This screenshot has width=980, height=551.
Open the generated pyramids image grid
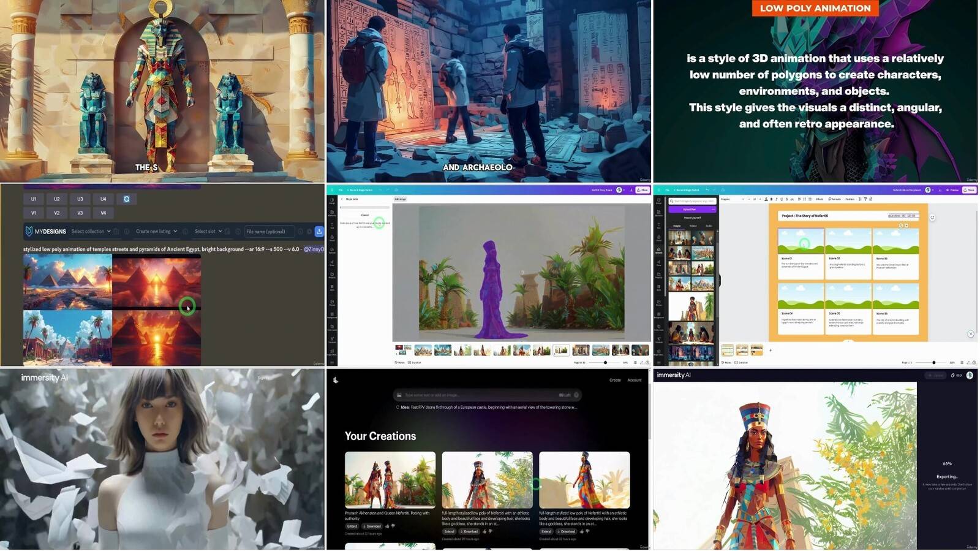tap(112, 310)
